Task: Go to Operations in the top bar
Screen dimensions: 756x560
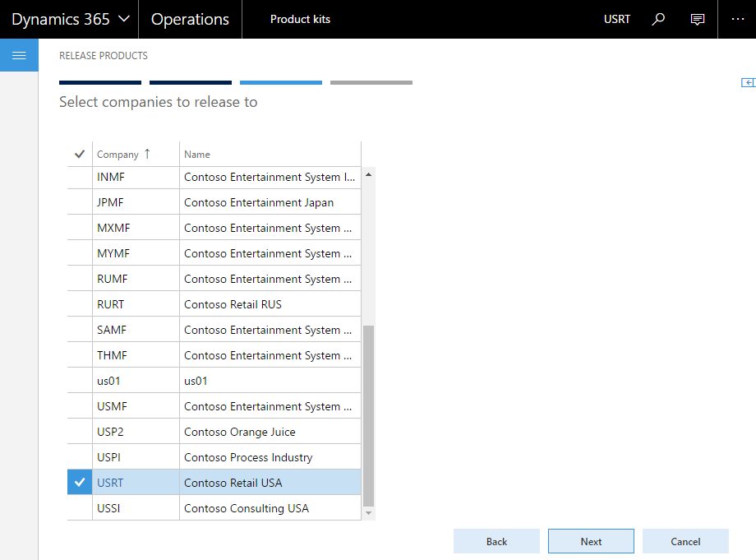Action: pyautogui.click(x=190, y=19)
